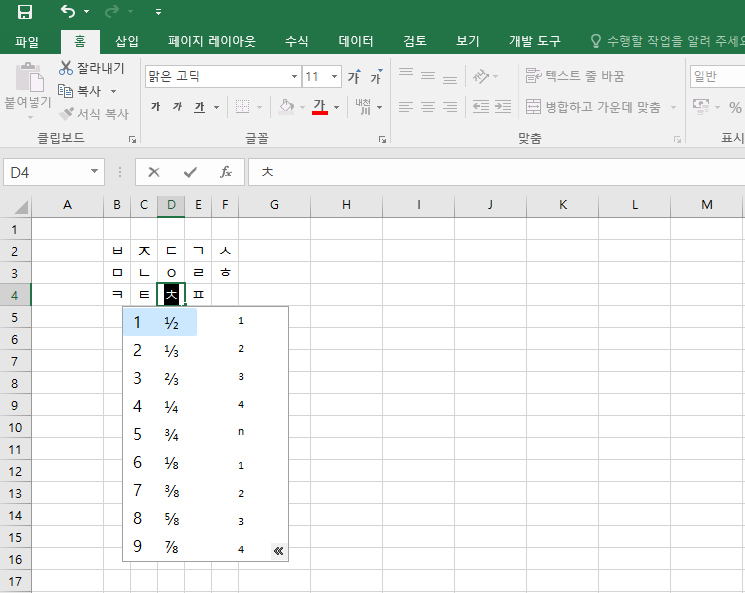This screenshot has width=745, height=593.
Task: Choose candidate 1 ½ in the list
Action: click(160, 322)
